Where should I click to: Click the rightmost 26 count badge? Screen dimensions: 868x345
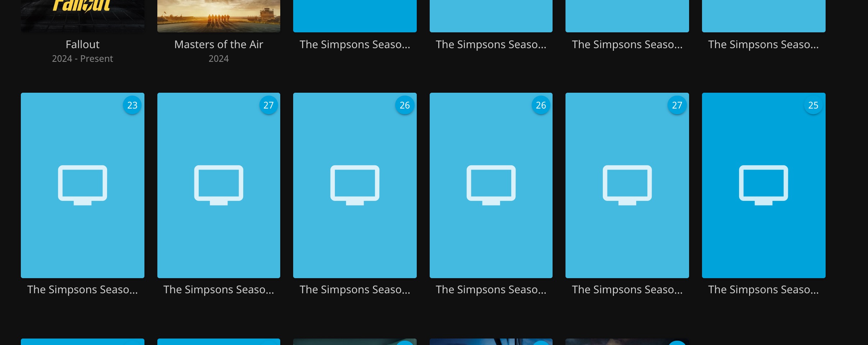[x=541, y=105]
